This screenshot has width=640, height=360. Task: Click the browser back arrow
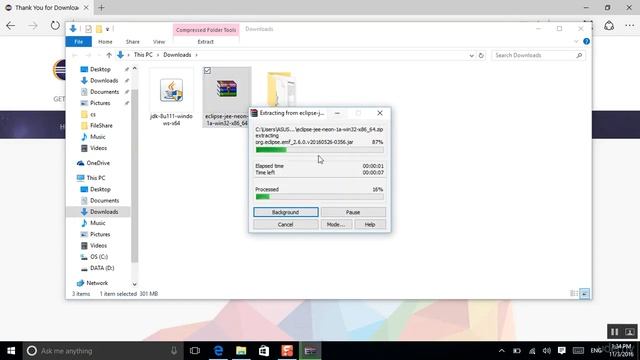(11, 26)
